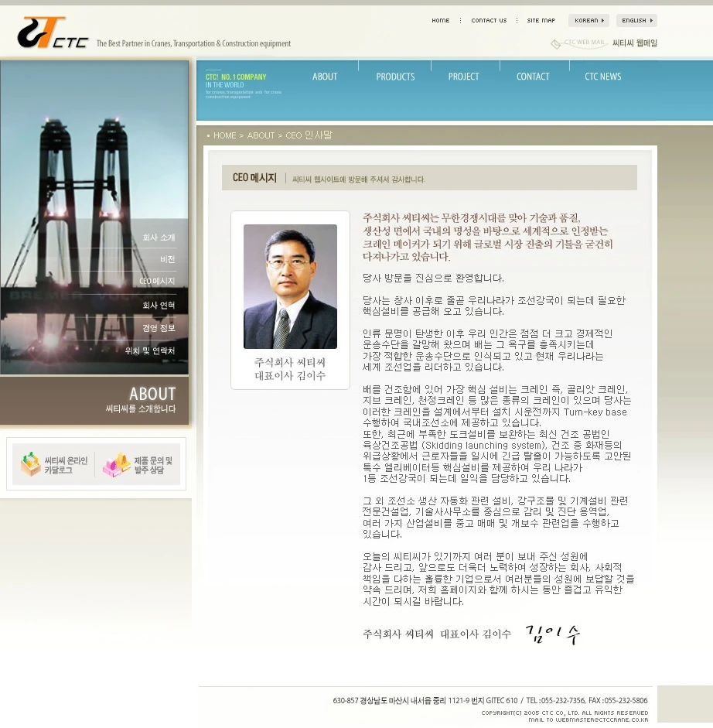The width and height of the screenshot is (713, 728).
Task: Go to HOME in top utility links
Action: point(441,20)
